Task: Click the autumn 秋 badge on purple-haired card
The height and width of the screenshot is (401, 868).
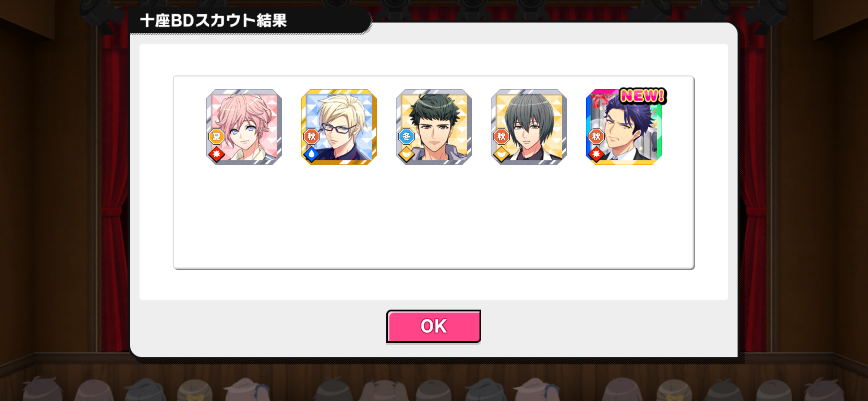Action: point(596,136)
